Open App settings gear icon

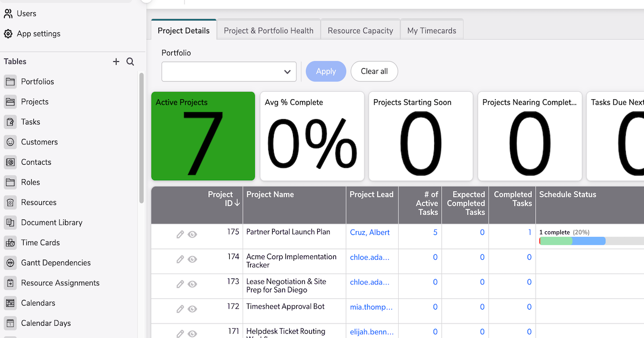click(x=8, y=34)
